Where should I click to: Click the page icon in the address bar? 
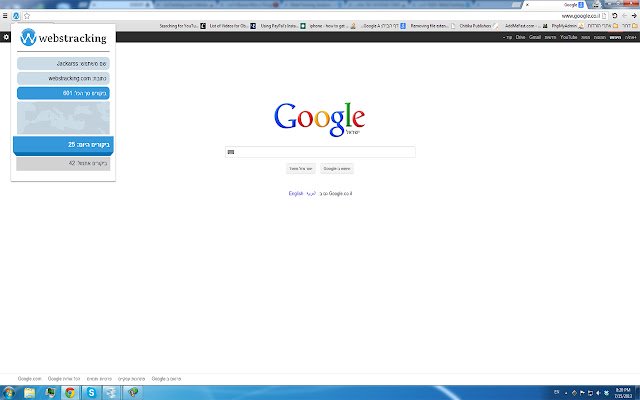(604, 16)
